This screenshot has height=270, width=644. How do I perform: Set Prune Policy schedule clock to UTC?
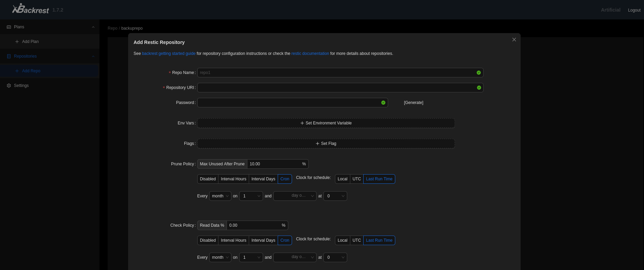(x=356, y=179)
